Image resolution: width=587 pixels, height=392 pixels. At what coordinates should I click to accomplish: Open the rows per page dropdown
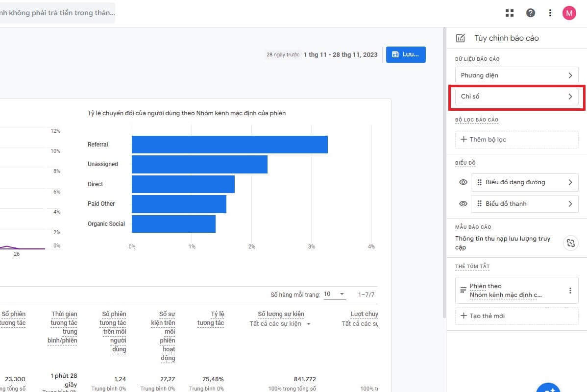334,294
